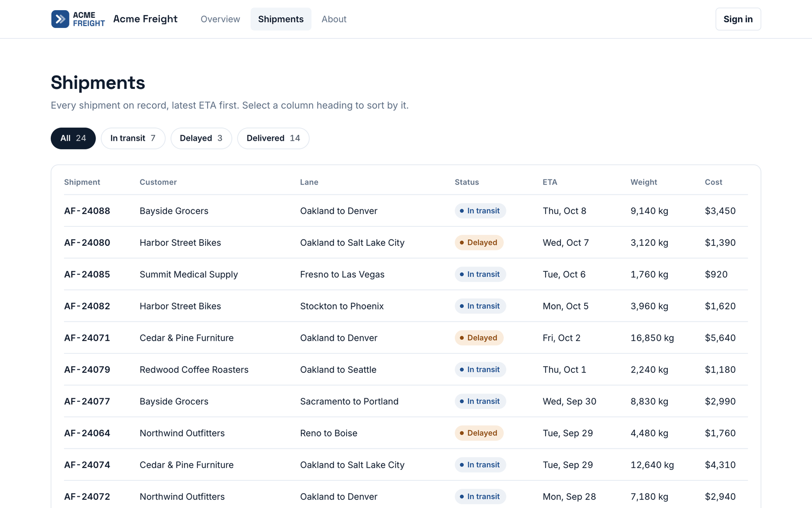Click lane Reno to Boise
Viewport: 812px width, 508px height.
pos(328,433)
